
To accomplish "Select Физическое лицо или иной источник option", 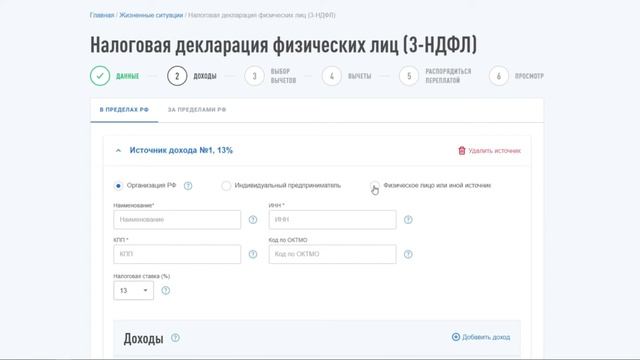I will [374, 186].
